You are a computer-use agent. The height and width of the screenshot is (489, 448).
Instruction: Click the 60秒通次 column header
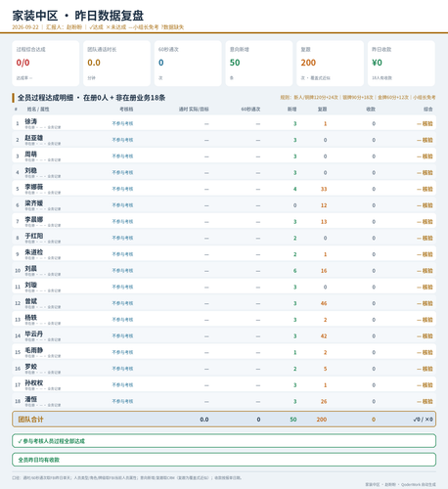250,110
